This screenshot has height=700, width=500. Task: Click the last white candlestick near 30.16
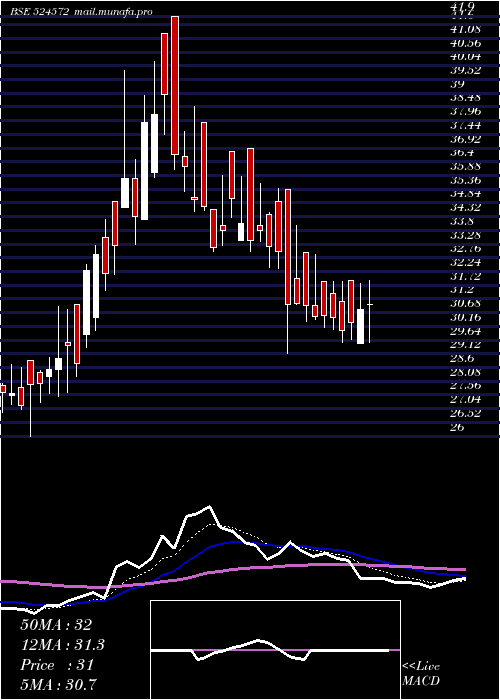pyautogui.click(x=360, y=326)
